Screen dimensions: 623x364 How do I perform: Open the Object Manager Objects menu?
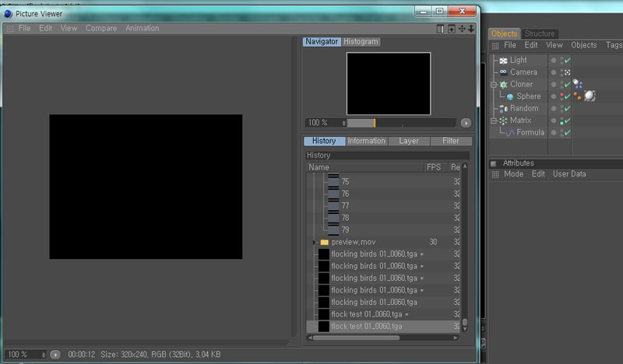pos(583,45)
